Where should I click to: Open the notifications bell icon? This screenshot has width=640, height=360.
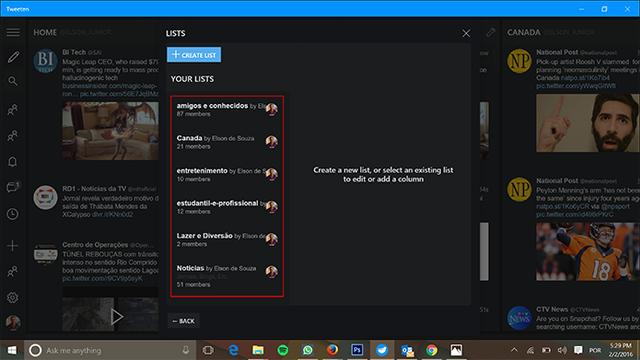(13, 162)
